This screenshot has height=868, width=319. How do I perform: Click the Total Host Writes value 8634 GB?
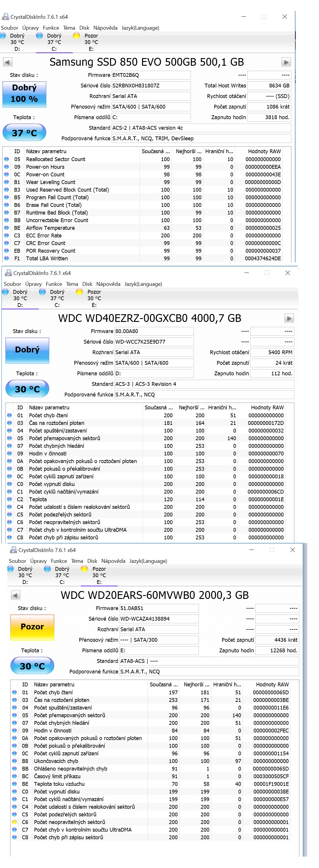coord(269,86)
